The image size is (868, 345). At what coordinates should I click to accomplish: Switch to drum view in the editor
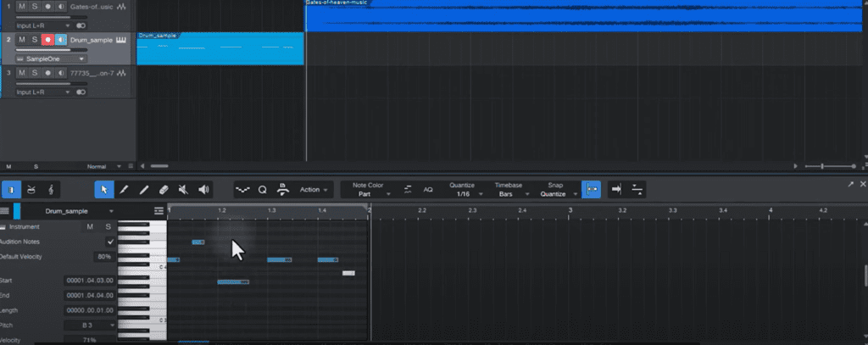pos(31,190)
